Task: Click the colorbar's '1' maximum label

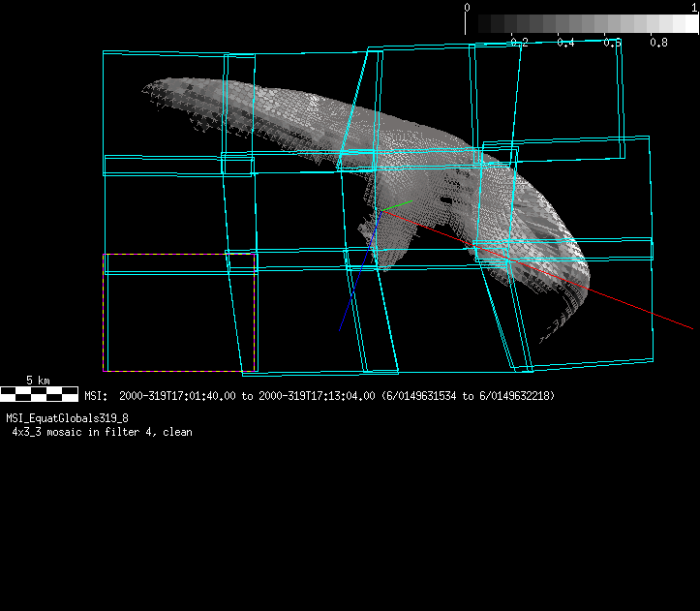Action: pyautogui.click(x=695, y=7)
